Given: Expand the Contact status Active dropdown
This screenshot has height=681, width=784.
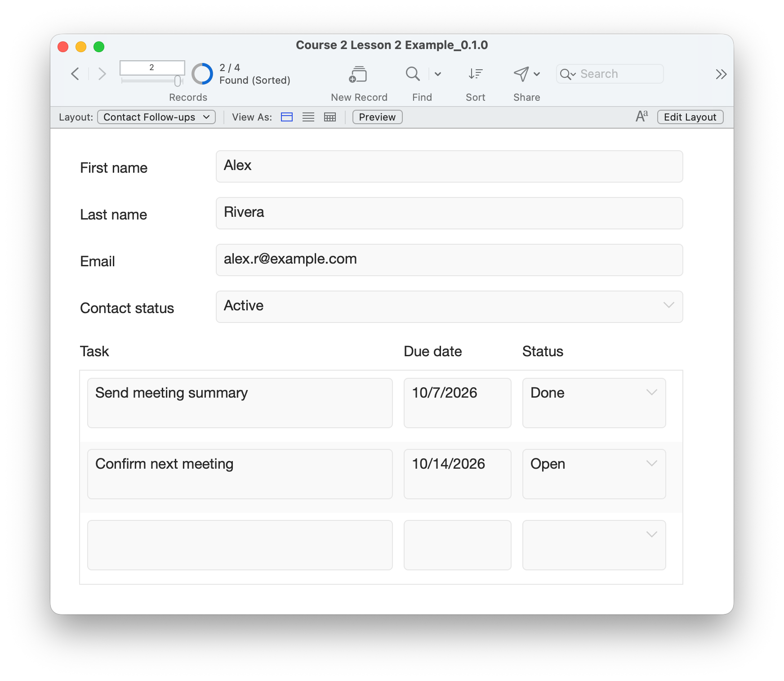Looking at the screenshot, I should click(668, 305).
